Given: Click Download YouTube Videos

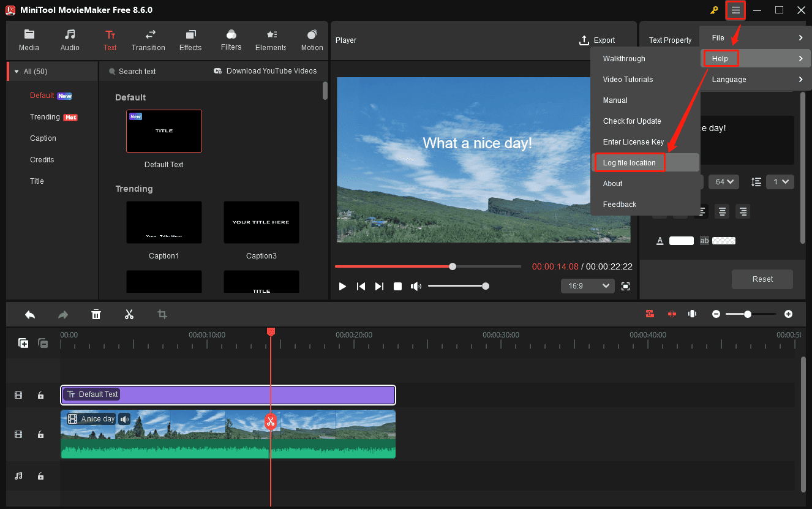Looking at the screenshot, I should point(265,71).
